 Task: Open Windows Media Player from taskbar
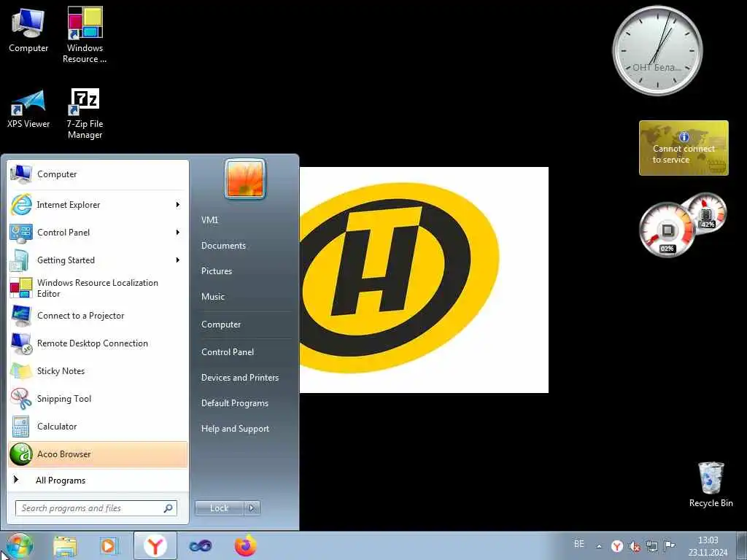109,545
